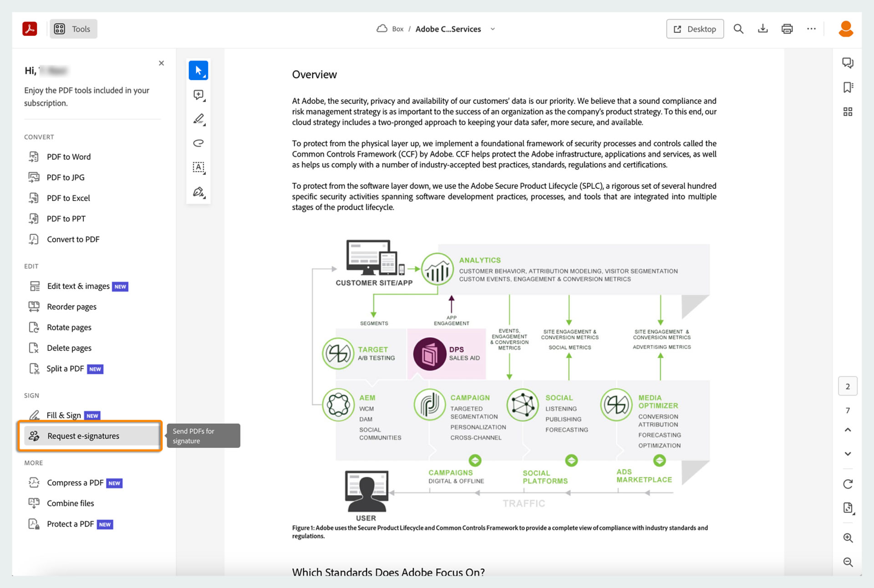Expand the scroll down chevron
This screenshot has width=874, height=588.
[x=848, y=453]
